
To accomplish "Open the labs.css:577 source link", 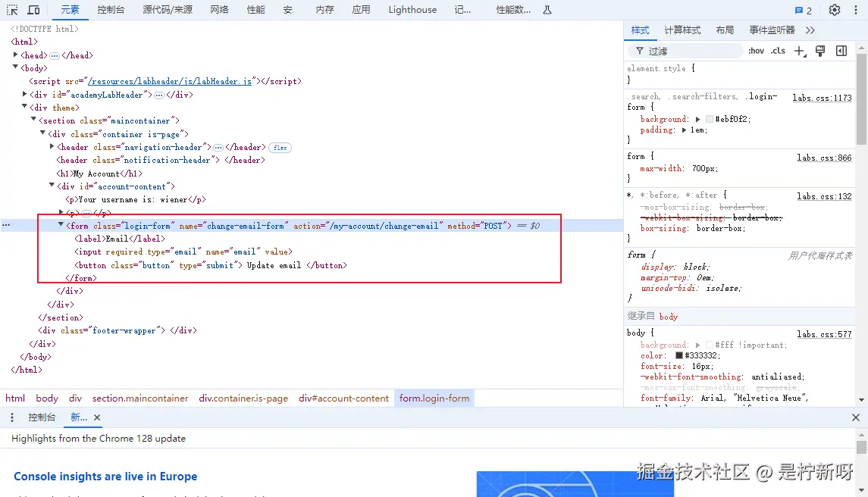I will coord(824,334).
